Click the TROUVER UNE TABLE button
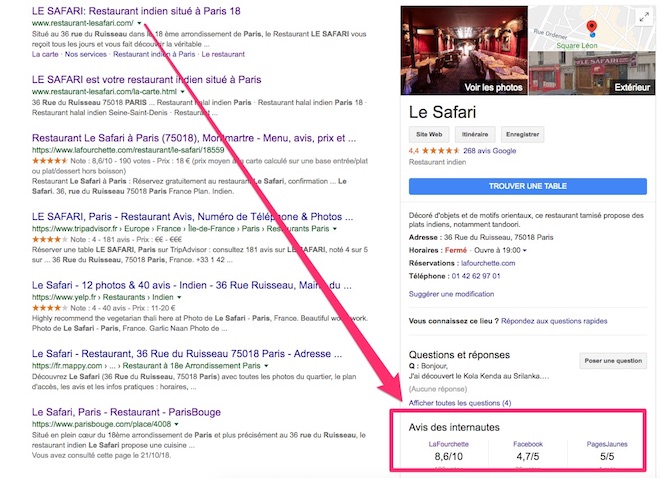 coord(527,186)
